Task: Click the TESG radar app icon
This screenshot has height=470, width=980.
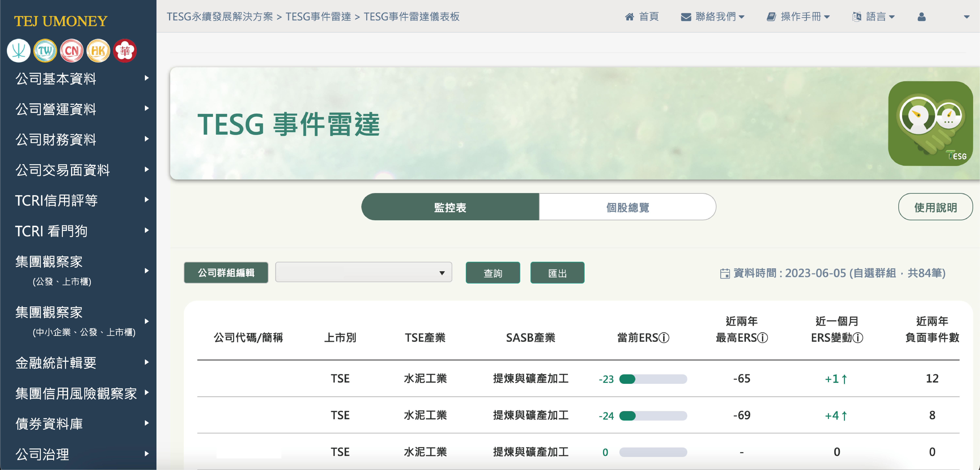Action: click(x=930, y=123)
